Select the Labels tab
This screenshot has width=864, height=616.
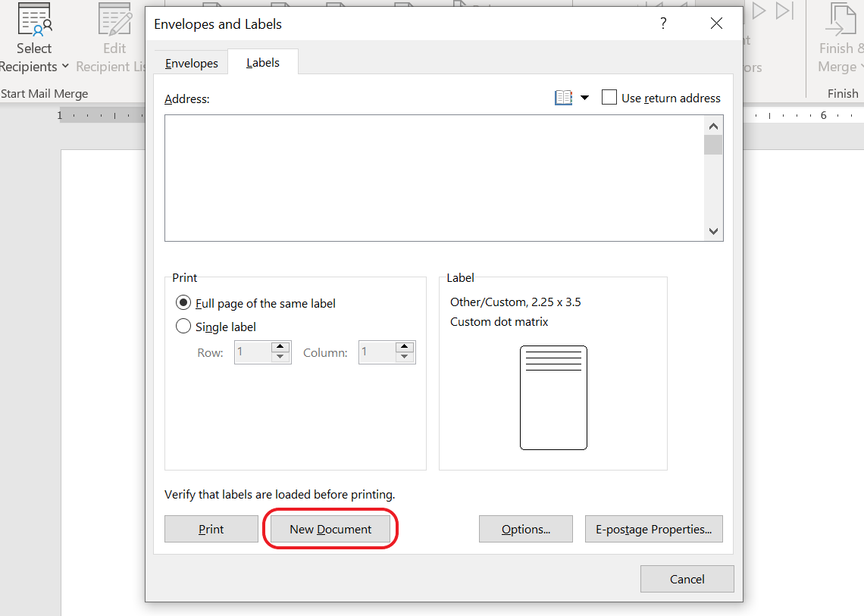coord(263,63)
